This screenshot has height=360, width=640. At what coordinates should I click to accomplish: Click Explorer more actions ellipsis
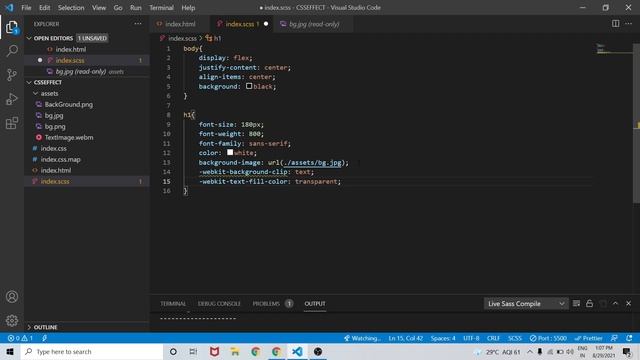click(x=138, y=24)
